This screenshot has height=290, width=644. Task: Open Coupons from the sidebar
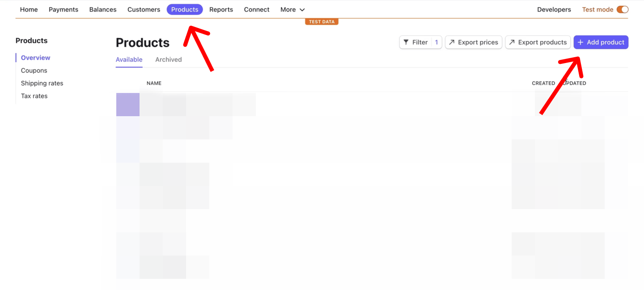pyautogui.click(x=34, y=70)
